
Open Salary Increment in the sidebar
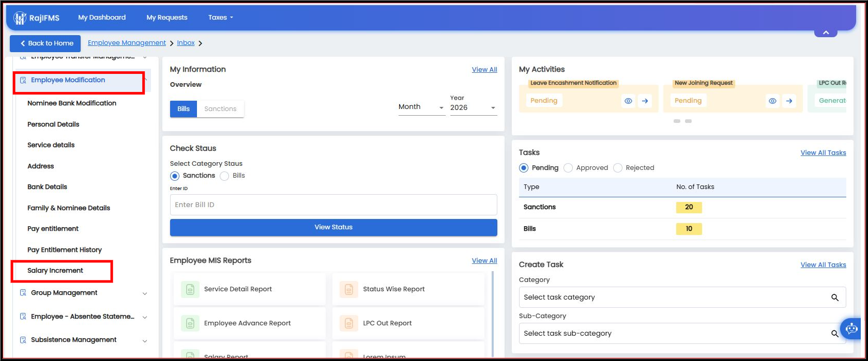pos(55,271)
